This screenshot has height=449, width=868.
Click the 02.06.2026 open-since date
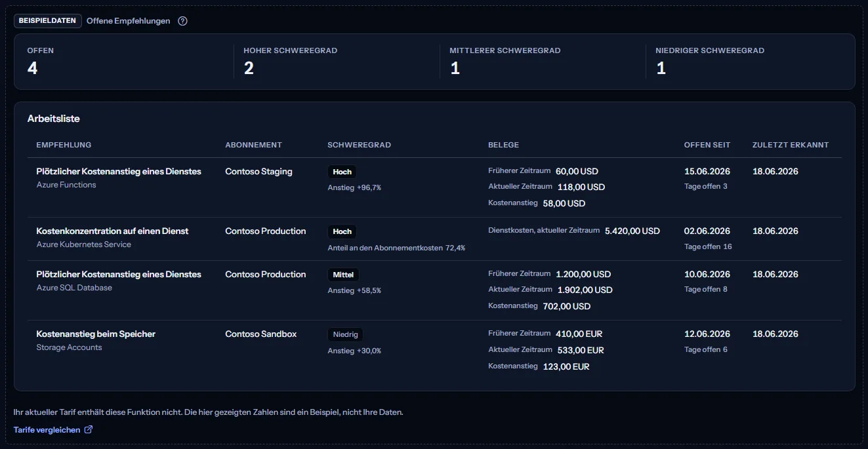click(707, 231)
